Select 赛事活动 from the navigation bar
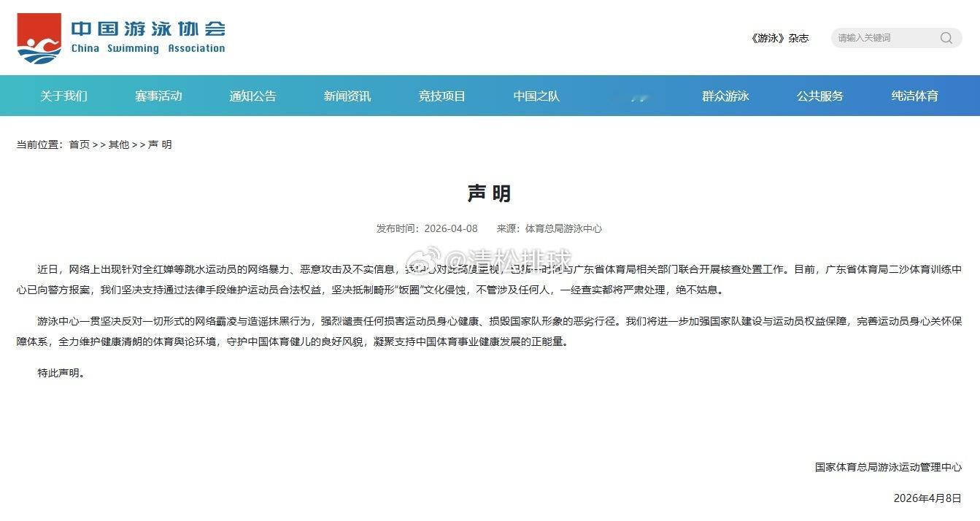Viewport: 980px width, 521px height. pyautogui.click(x=158, y=96)
